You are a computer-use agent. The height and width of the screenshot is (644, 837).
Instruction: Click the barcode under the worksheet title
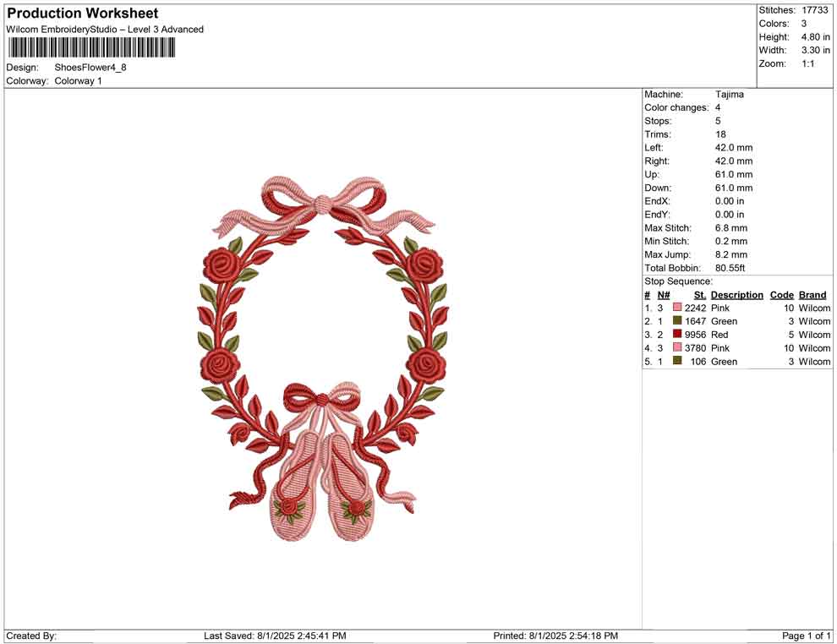coord(90,48)
